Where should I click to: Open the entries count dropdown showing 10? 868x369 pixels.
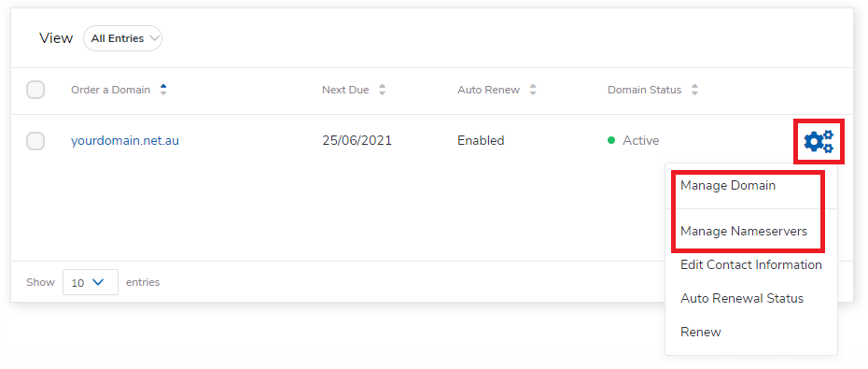(x=91, y=282)
